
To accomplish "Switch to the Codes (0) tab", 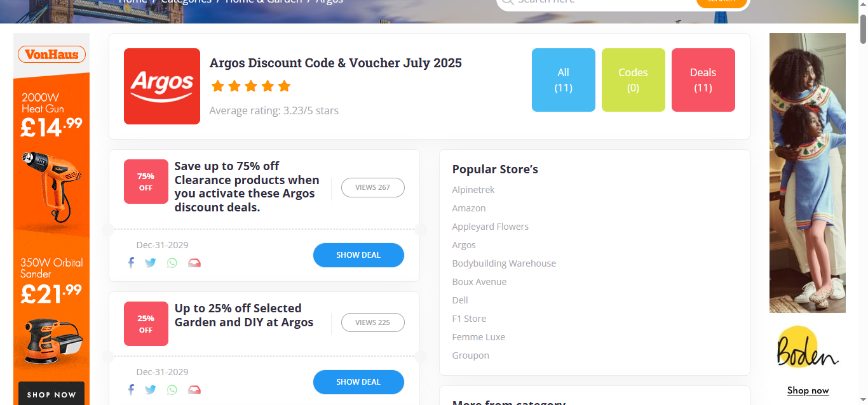I will point(634,80).
